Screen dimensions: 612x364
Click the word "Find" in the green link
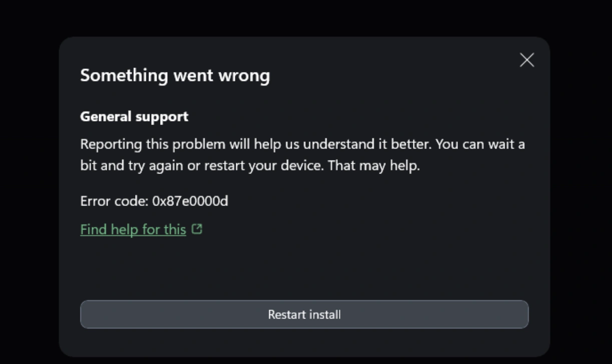93,229
